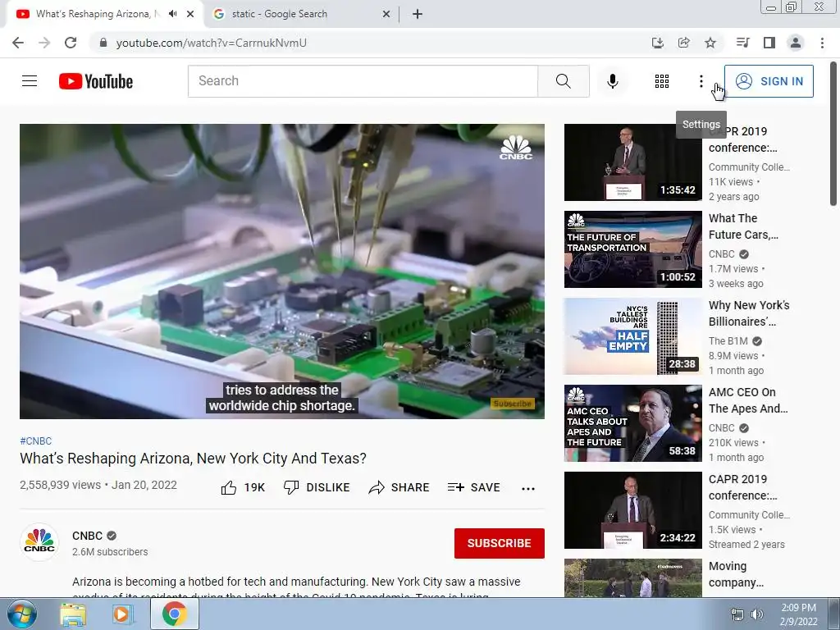Click the CNBC channel avatar
The height and width of the screenshot is (630, 840).
[x=39, y=542]
